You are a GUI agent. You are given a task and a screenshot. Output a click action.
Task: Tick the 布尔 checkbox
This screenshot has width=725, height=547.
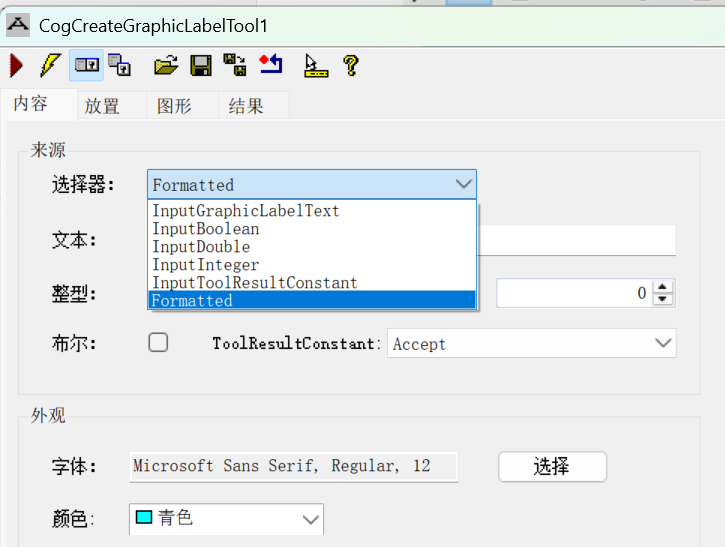[x=158, y=343]
